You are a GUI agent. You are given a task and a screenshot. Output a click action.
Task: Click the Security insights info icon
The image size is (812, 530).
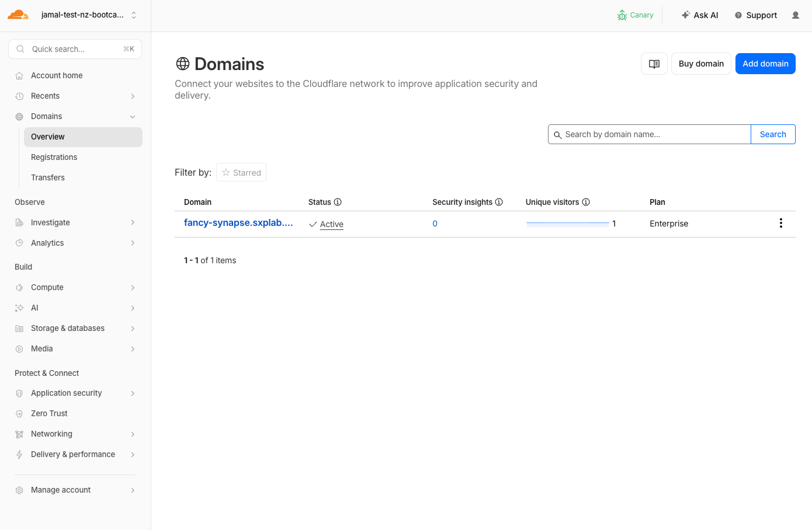coord(499,202)
